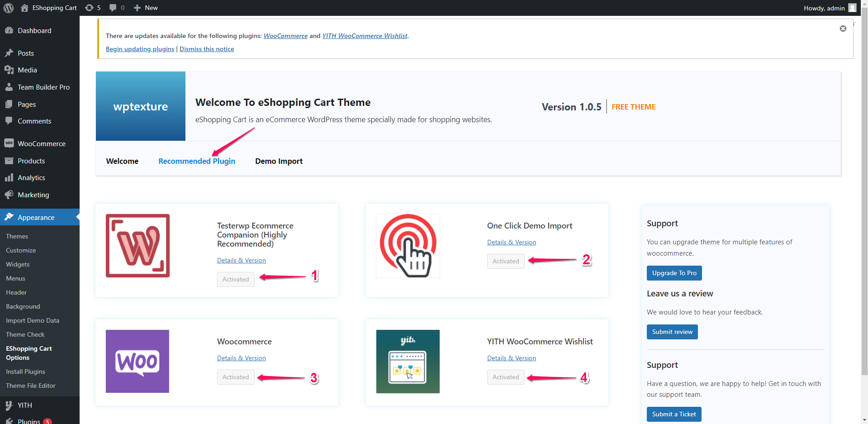Screen dimensions: 868x424
Task: Click the Plugins plug icon in sidebar
Action: [9, 420]
